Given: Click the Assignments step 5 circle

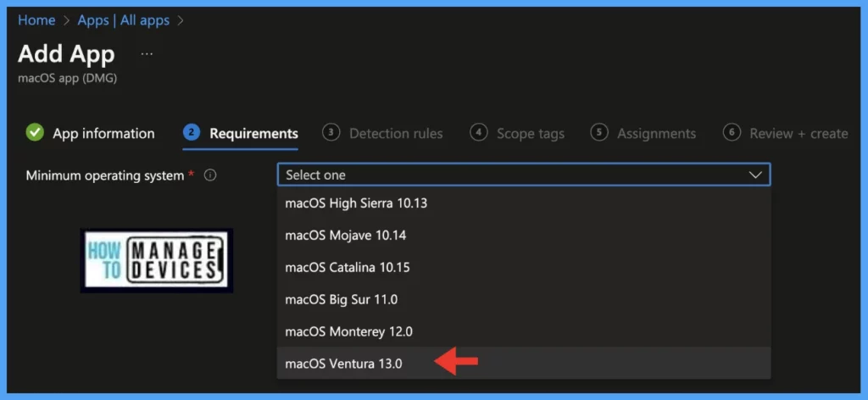Looking at the screenshot, I should click(599, 132).
